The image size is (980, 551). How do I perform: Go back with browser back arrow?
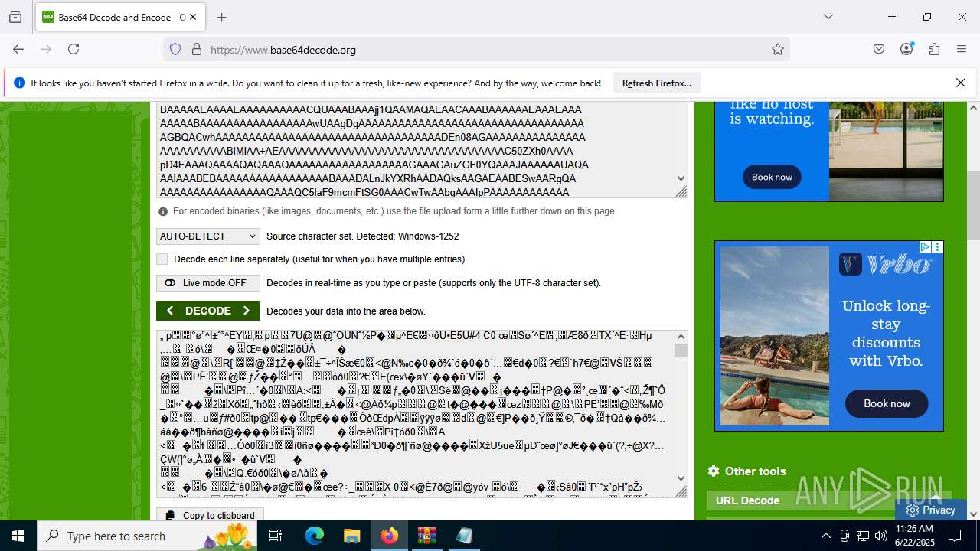tap(18, 49)
